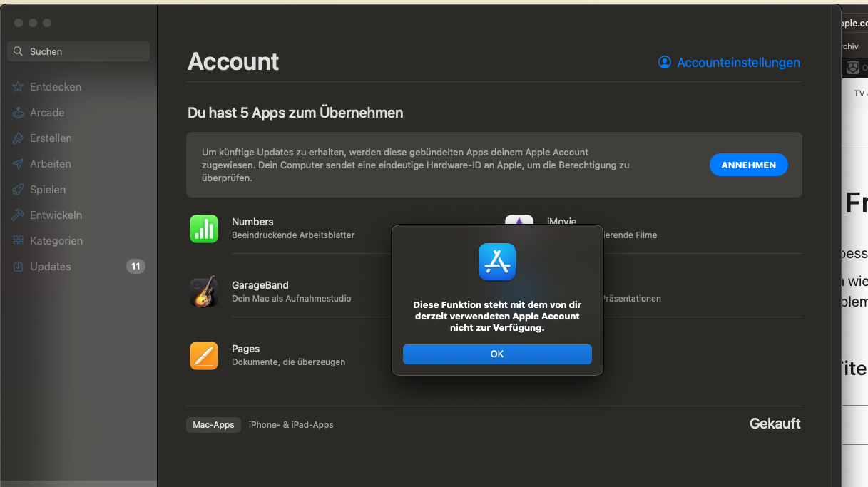Open the iMovie app title
868x487 pixels.
[561, 221]
